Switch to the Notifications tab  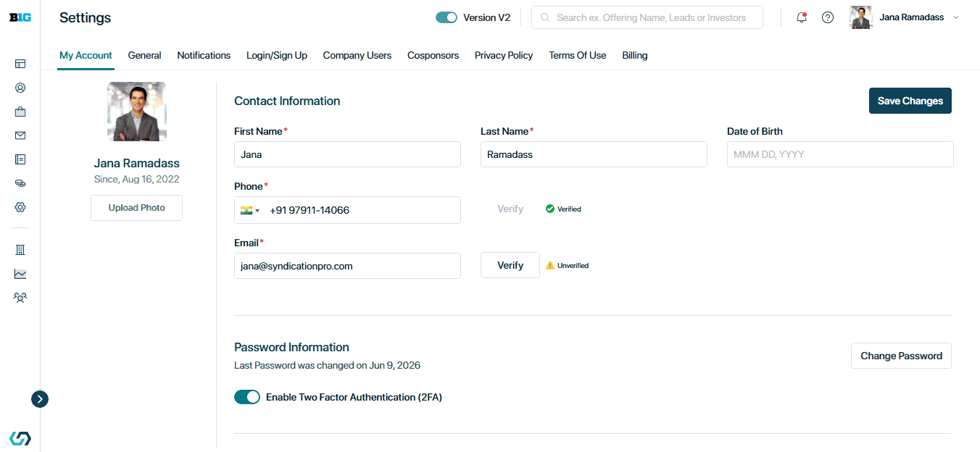[x=204, y=55]
